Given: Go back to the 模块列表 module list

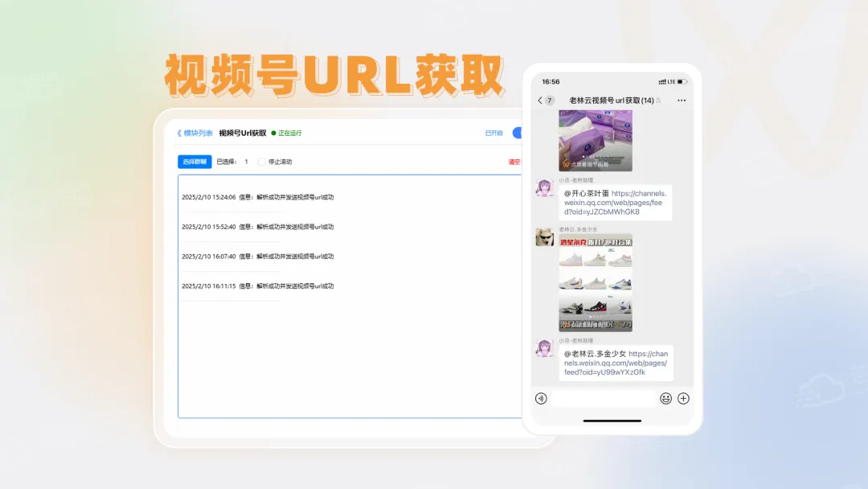Looking at the screenshot, I should (194, 133).
